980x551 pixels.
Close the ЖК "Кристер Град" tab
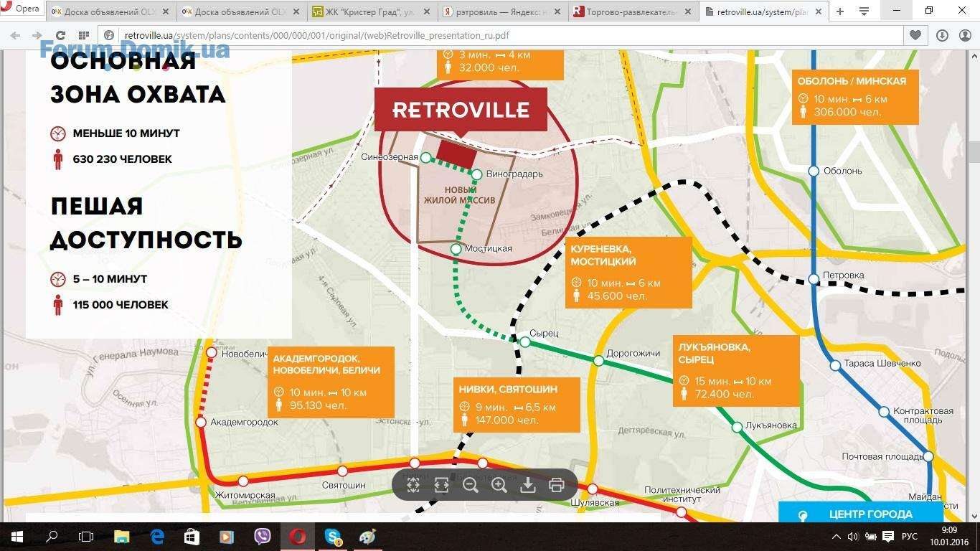(x=427, y=11)
